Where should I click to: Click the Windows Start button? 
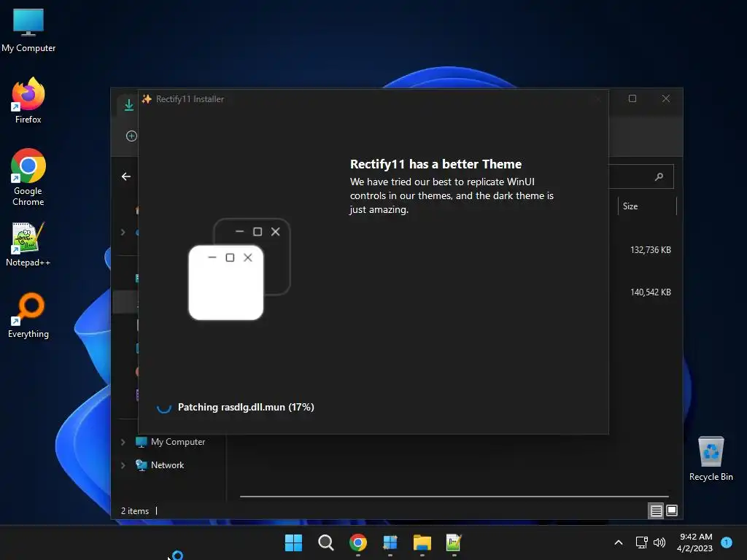coord(293,542)
